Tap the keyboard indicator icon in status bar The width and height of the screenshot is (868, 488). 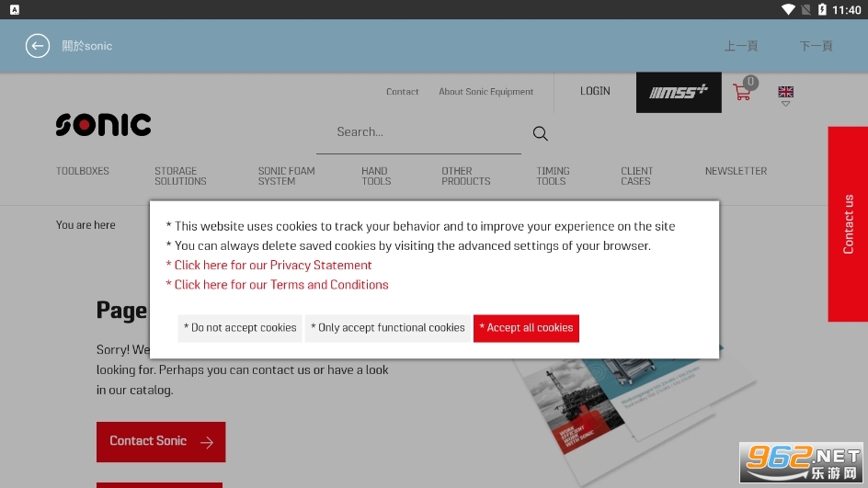pyautogui.click(x=15, y=9)
